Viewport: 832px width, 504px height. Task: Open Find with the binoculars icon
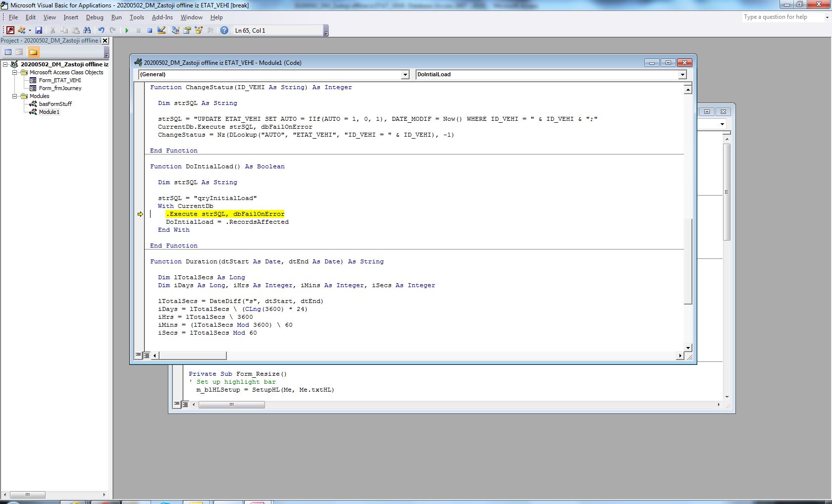point(87,30)
